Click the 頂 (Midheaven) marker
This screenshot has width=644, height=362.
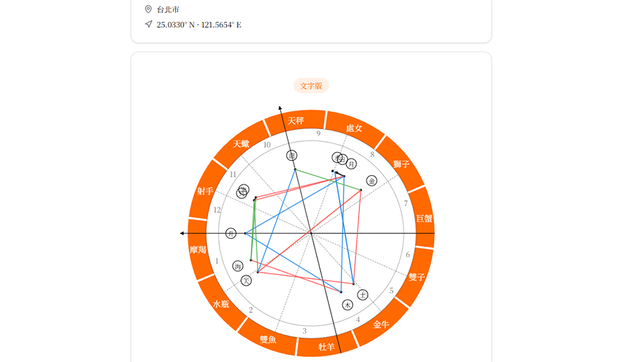(x=292, y=156)
